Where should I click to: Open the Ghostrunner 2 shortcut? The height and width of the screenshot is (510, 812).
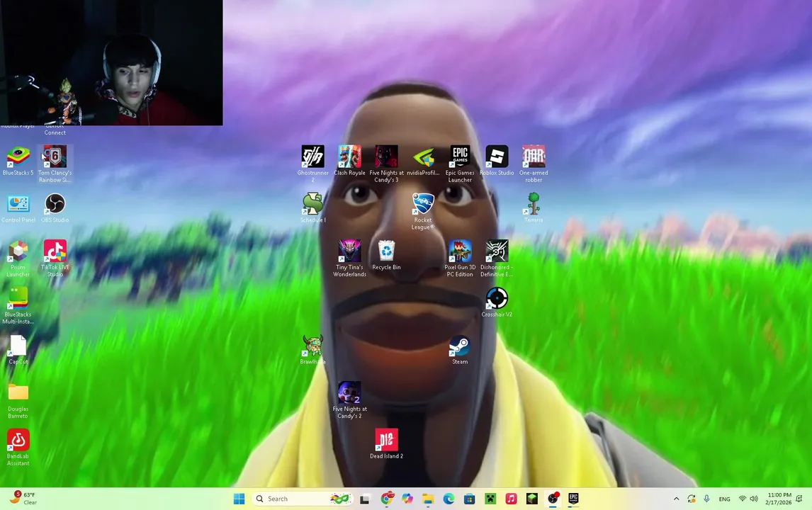pyautogui.click(x=312, y=164)
